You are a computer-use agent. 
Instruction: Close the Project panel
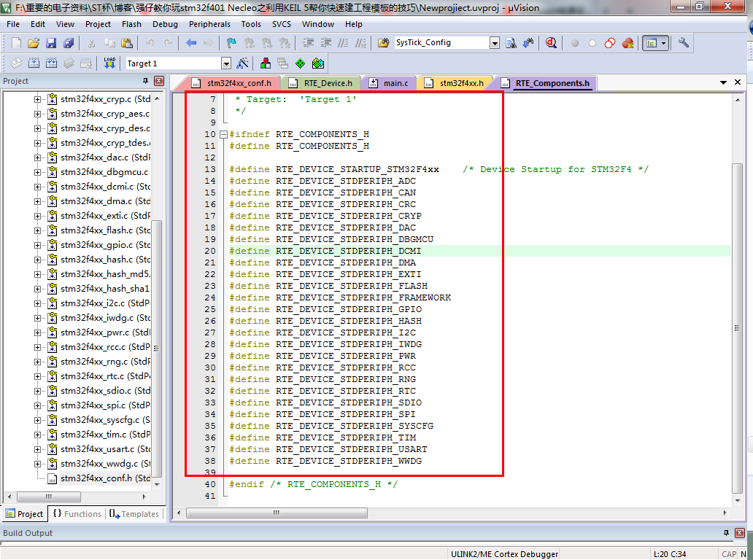point(159,81)
